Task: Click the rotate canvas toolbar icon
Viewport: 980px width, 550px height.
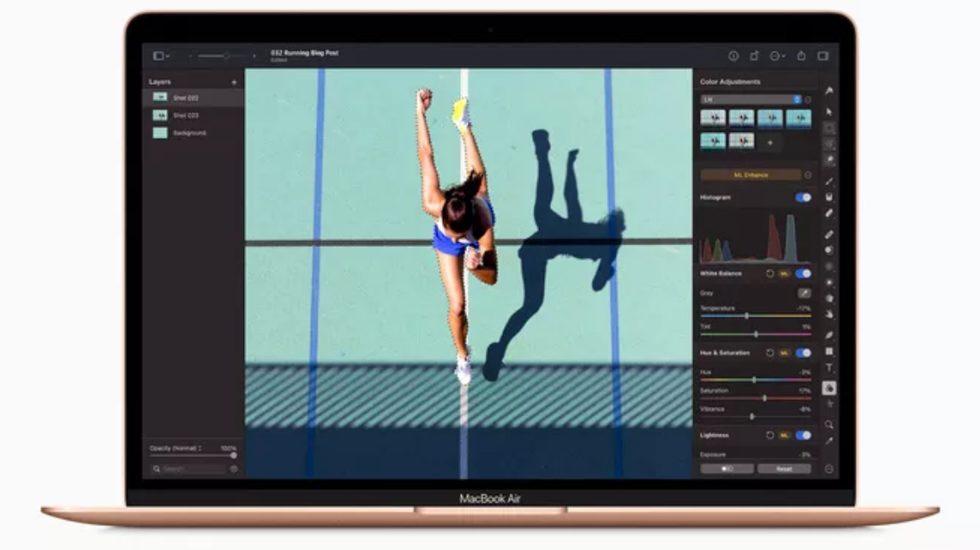Action: point(755,57)
